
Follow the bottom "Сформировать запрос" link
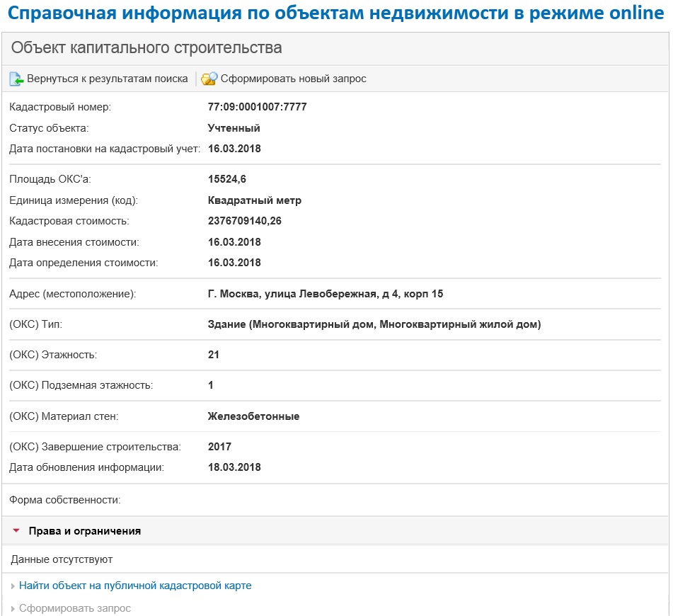click(x=75, y=609)
